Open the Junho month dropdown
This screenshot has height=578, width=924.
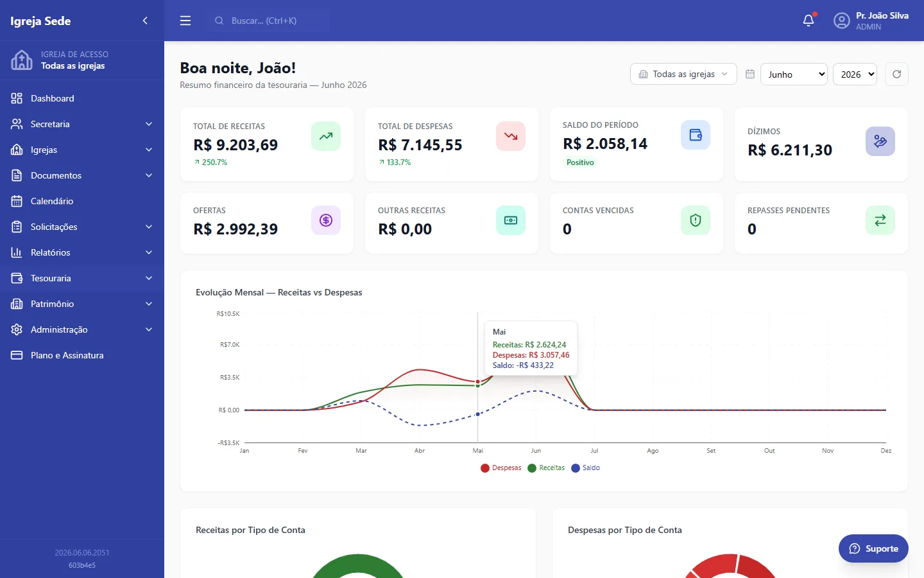click(794, 74)
